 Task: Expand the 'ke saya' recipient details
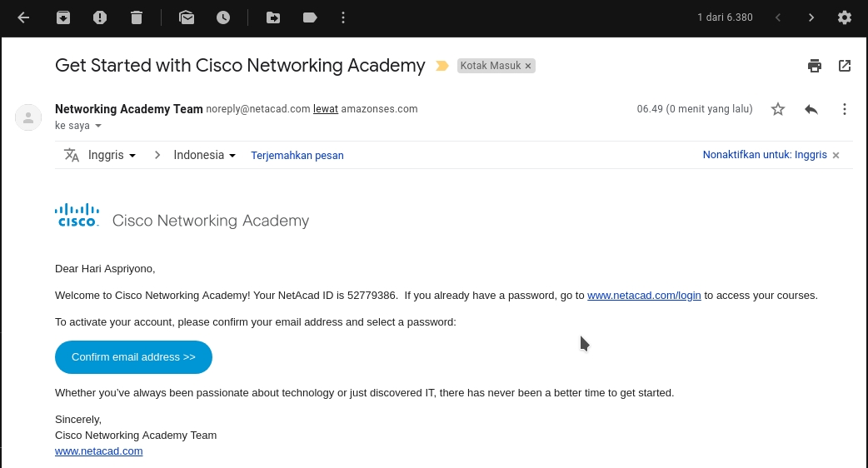click(x=98, y=126)
